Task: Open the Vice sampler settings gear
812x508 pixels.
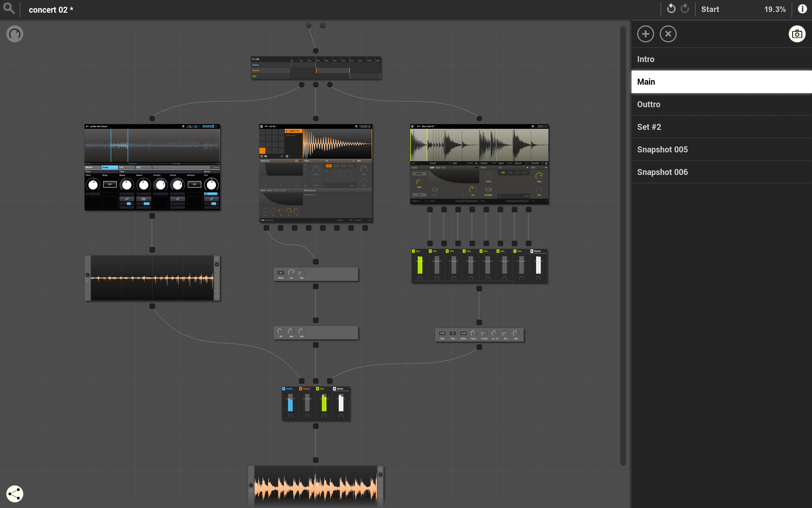Action: [546, 163]
